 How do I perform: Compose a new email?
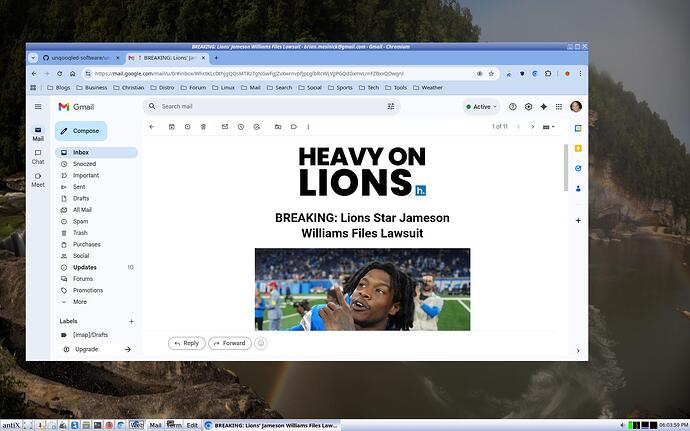coord(81,131)
